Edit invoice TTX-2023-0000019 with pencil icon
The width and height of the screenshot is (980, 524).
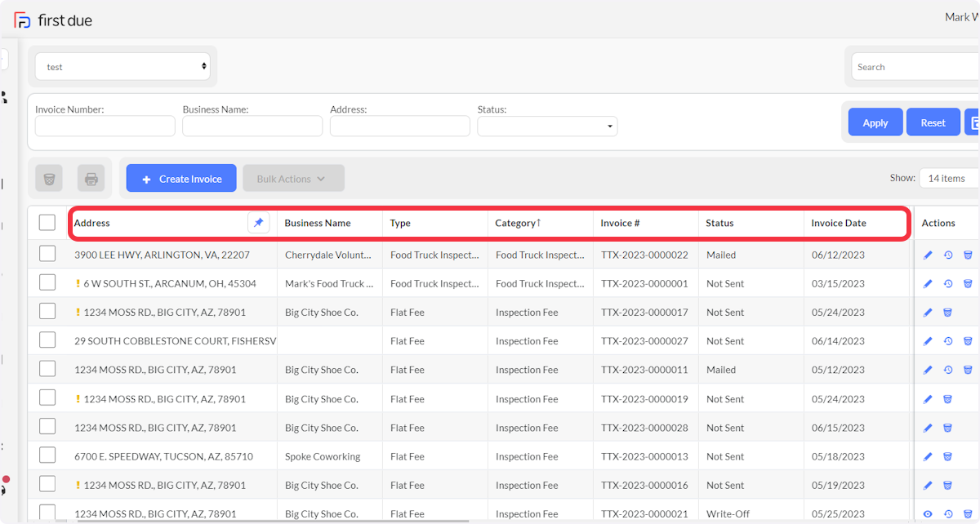click(x=928, y=399)
